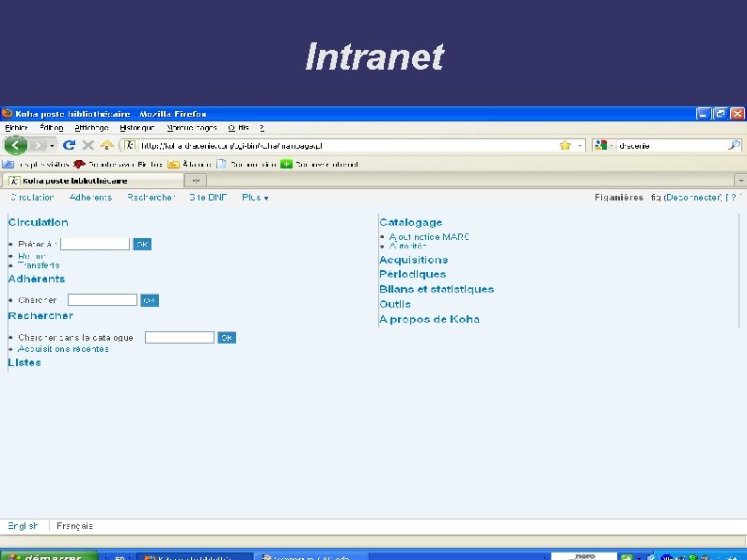Open the [?] help link
Screen dimensions: 747x560
click(734, 198)
